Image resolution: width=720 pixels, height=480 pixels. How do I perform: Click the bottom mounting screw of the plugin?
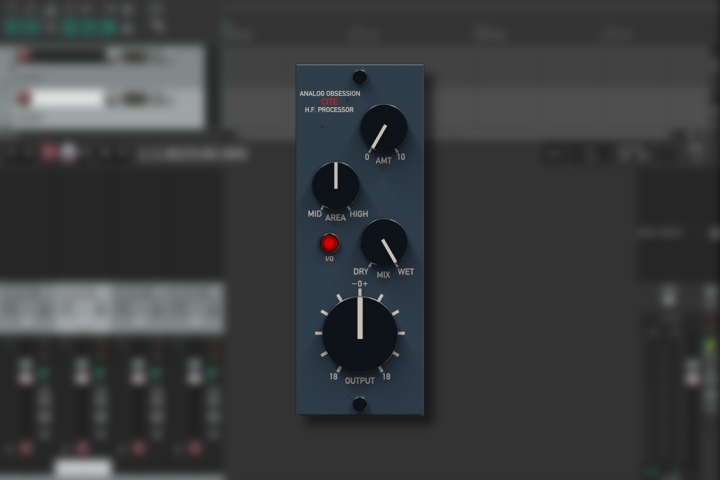point(360,404)
